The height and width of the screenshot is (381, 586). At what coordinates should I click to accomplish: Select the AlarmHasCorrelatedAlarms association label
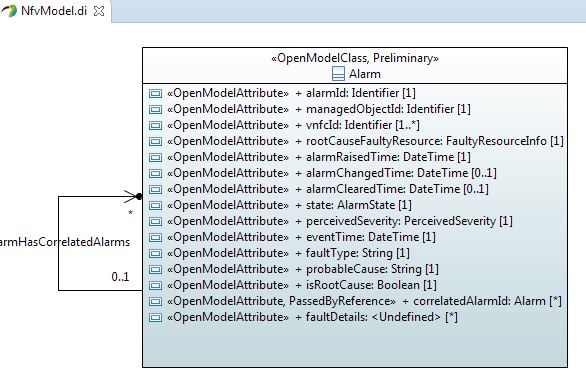[x=65, y=242]
